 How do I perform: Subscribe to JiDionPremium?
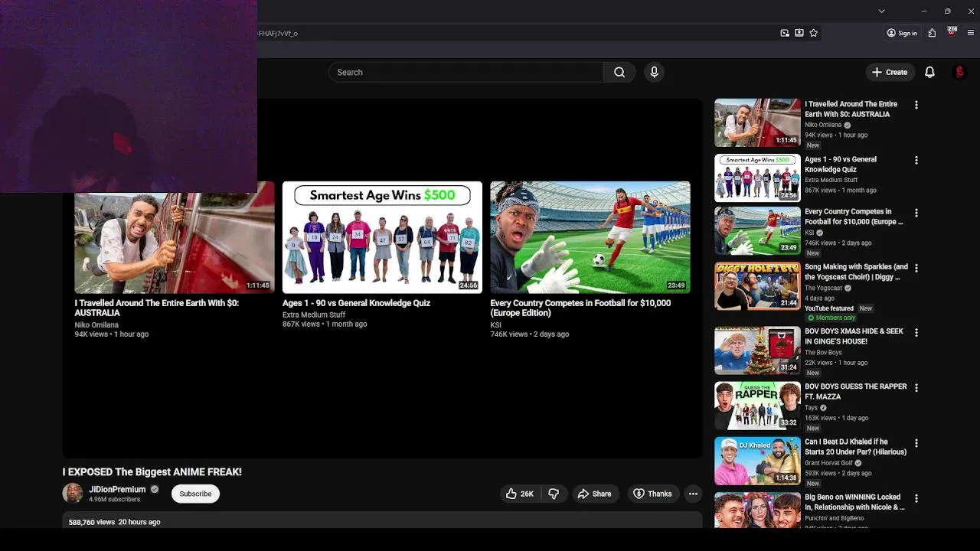195,494
